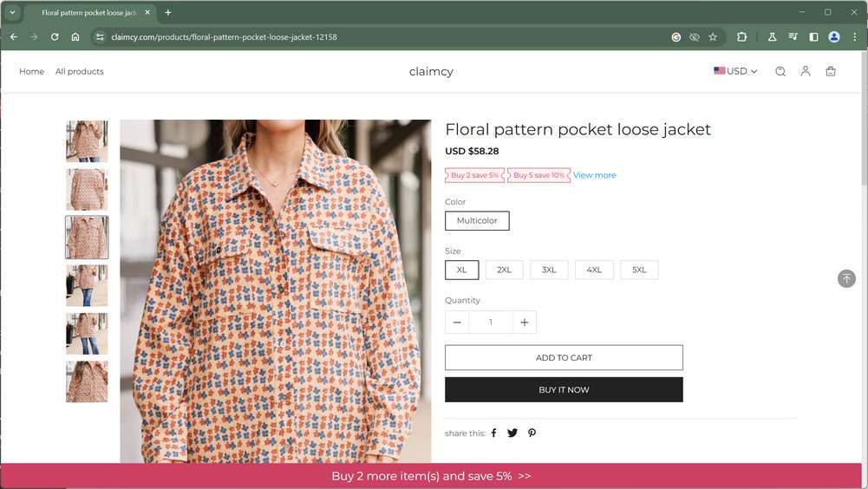Screen dimensions: 868x489
Task: Open the user account icon
Action: (x=806, y=71)
